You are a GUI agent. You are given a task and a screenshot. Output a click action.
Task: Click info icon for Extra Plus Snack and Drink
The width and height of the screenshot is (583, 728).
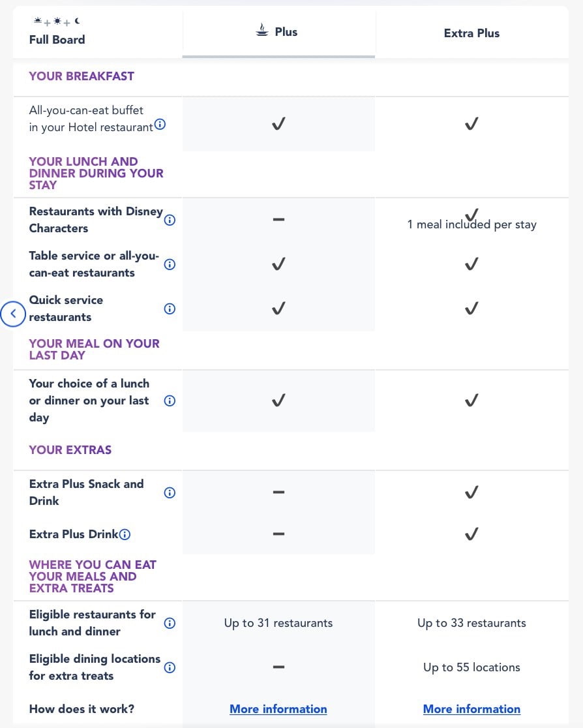point(170,493)
